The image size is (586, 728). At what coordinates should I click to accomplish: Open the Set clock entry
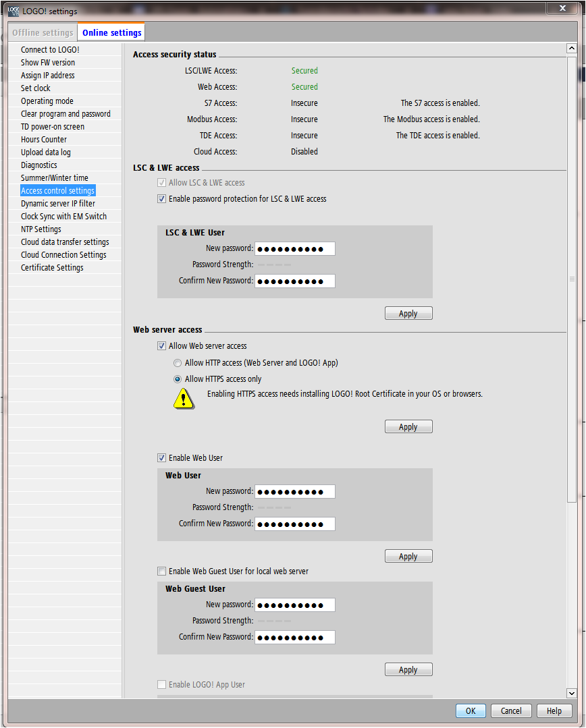pos(35,88)
